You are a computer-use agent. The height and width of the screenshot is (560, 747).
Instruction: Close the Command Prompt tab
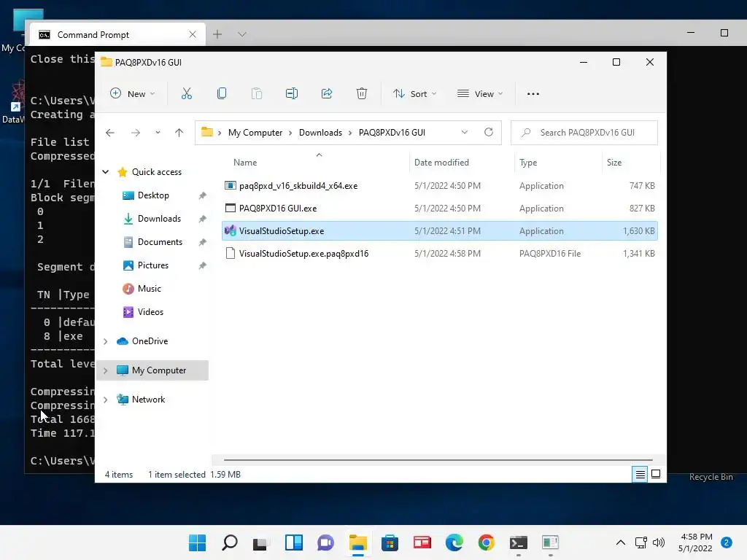point(193,34)
